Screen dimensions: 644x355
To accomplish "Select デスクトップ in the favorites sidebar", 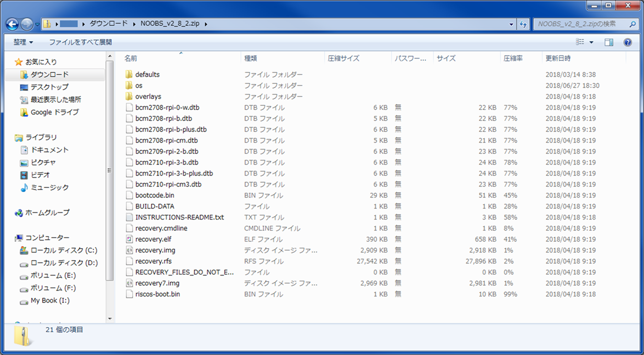I will (x=49, y=87).
